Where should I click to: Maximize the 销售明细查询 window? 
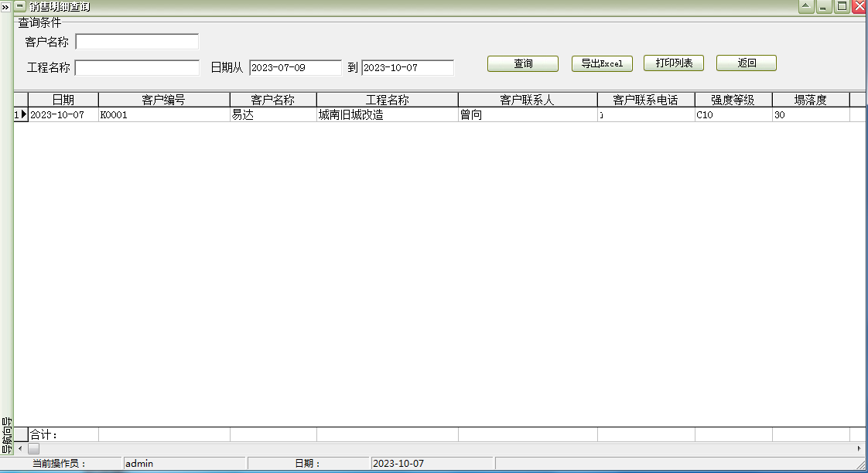click(841, 6)
